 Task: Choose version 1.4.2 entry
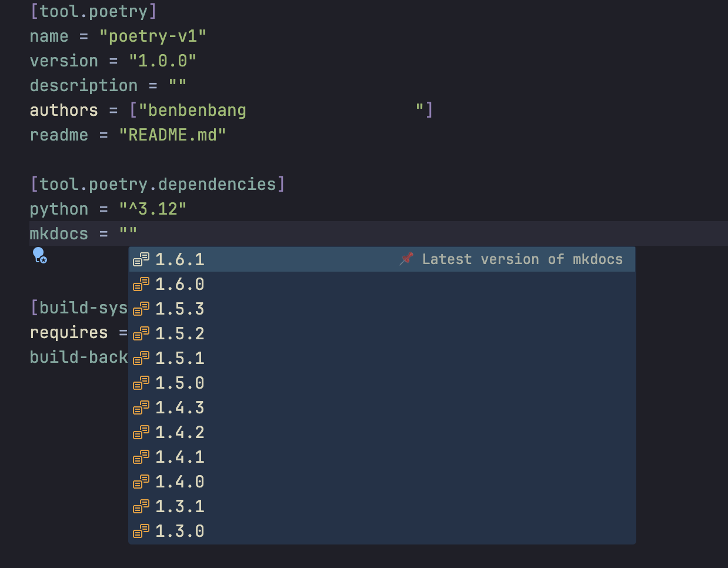(x=382, y=432)
